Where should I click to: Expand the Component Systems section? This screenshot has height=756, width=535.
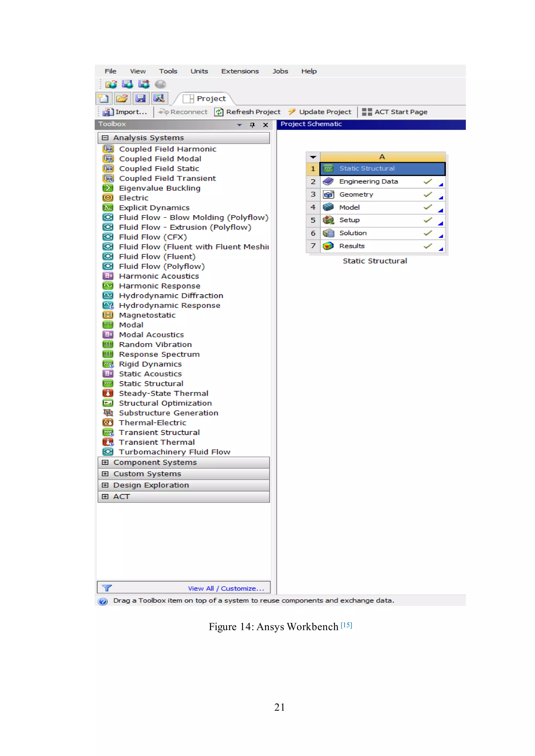[105, 462]
